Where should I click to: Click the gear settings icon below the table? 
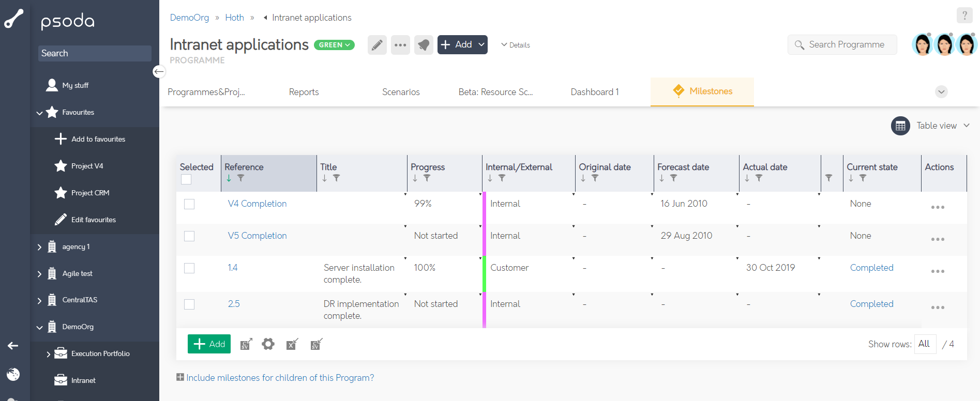[268, 344]
